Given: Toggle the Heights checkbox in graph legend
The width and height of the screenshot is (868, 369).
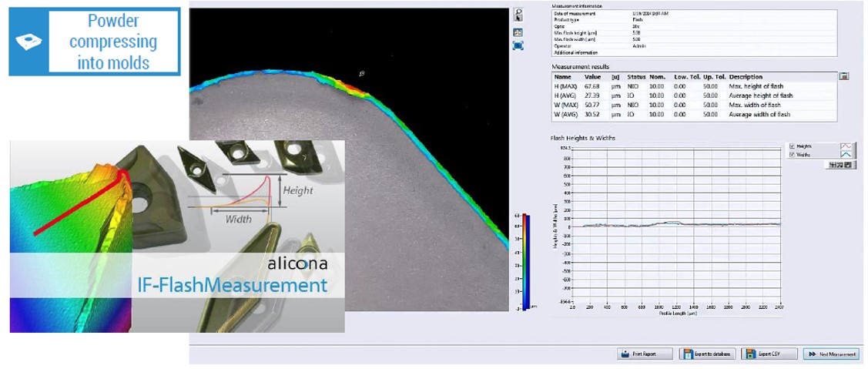Looking at the screenshot, I should coord(793,146).
